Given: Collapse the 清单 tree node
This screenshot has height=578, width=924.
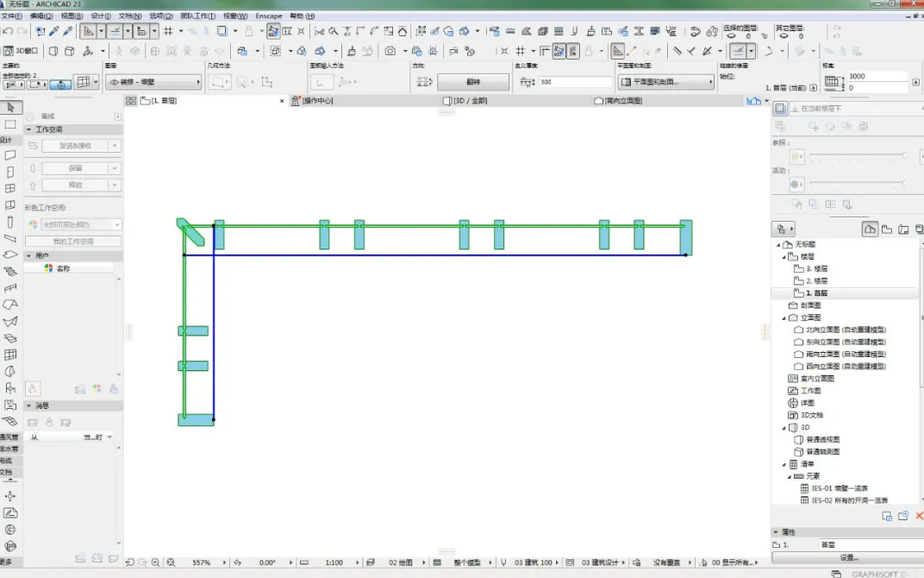Looking at the screenshot, I should [784, 464].
